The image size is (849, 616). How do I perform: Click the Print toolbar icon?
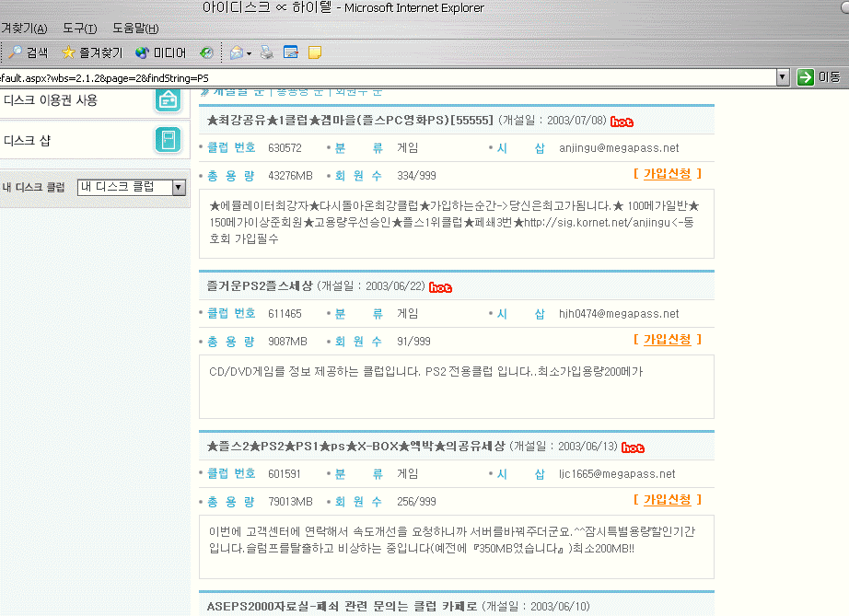pyautogui.click(x=267, y=52)
